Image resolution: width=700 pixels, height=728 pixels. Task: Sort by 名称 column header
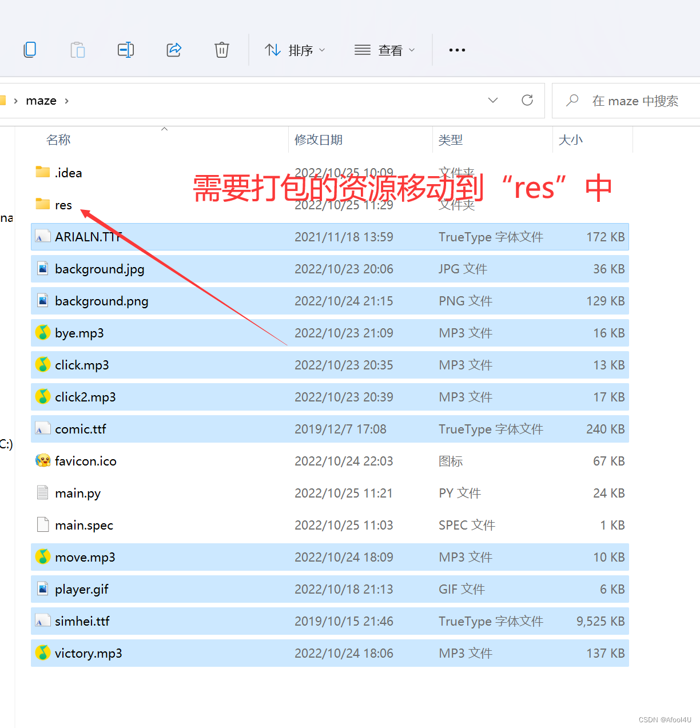coord(58,140)
